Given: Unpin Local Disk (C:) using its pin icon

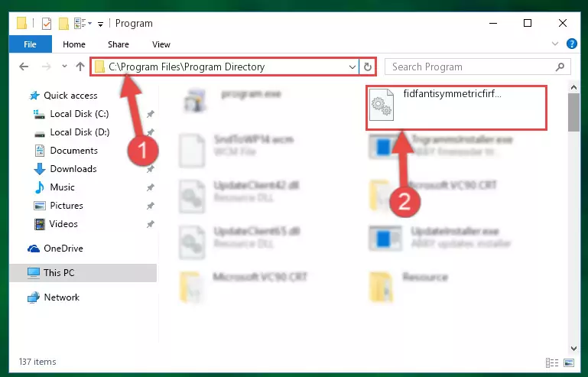Looking at the screenshot, I should point(151,114).
